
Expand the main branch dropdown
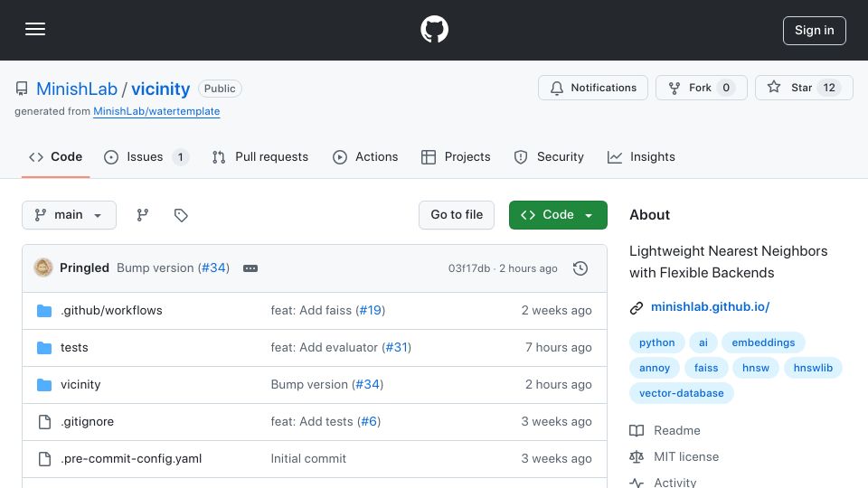point(70,215)
